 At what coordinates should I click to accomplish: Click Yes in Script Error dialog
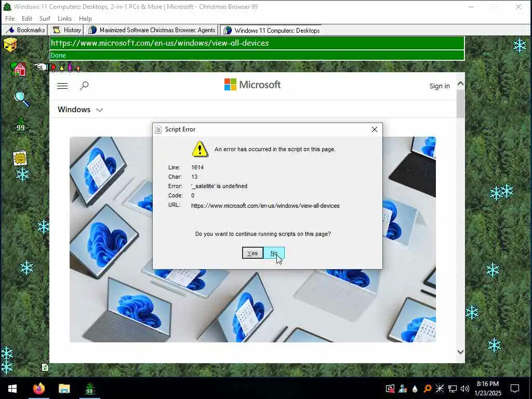(252, 253)
